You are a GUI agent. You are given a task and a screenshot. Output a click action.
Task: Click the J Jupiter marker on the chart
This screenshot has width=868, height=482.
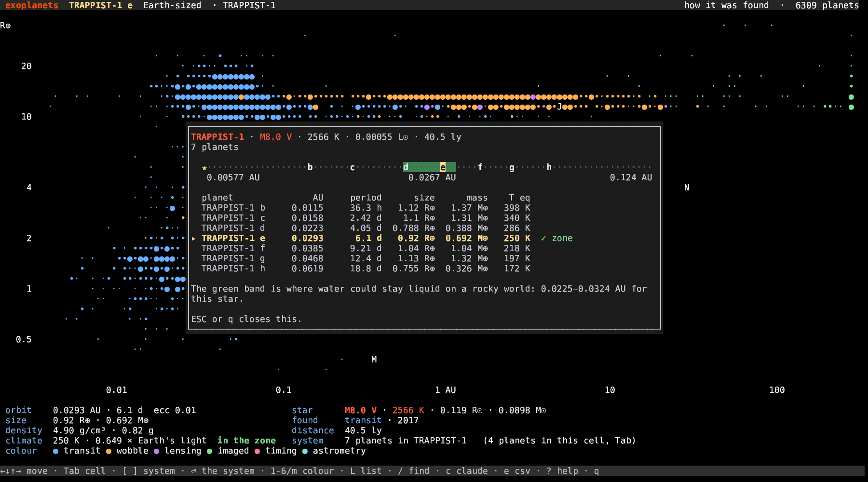[x=559, y=107]
